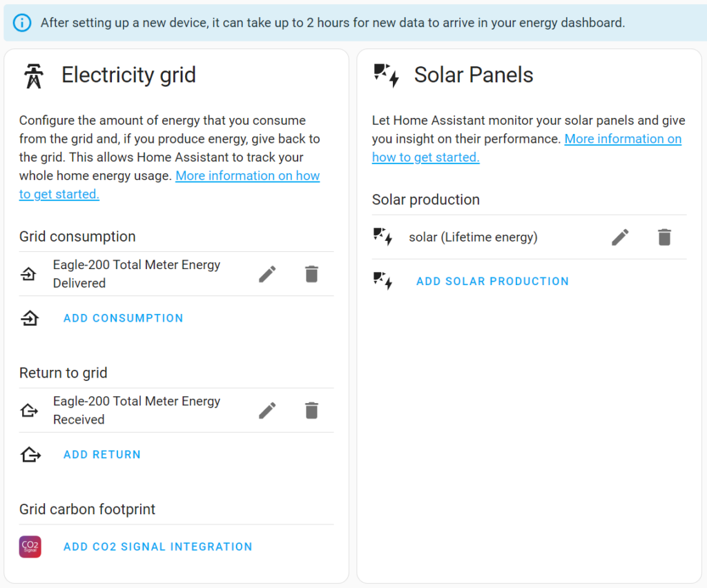
Task: Click the Electricity grid transmission tower icon
Action: pyautogui.click(x=34, y=76)
